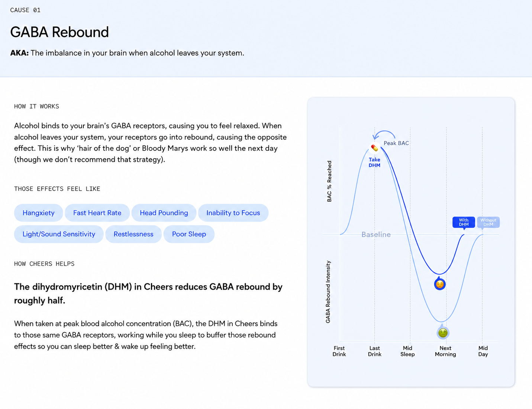Click the relieved smiley face on the chart
The height and width of the screenshot is (409, 532).
point(440,284)
